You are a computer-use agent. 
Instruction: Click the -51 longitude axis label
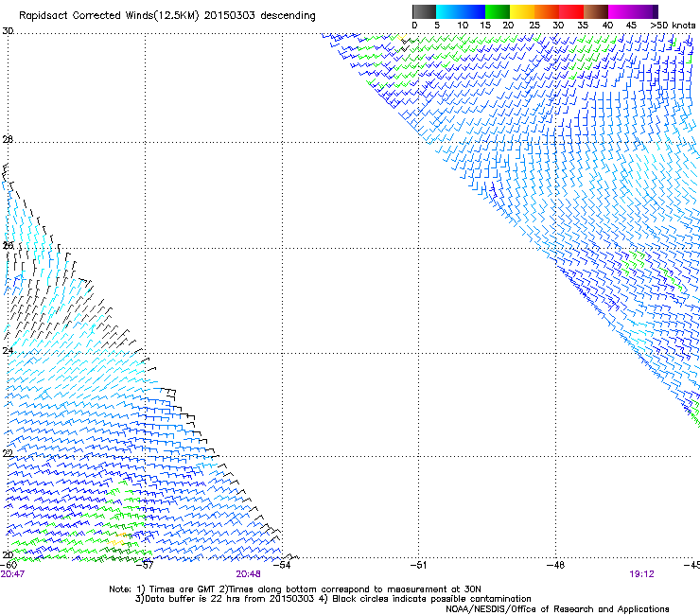click(418, 565)
